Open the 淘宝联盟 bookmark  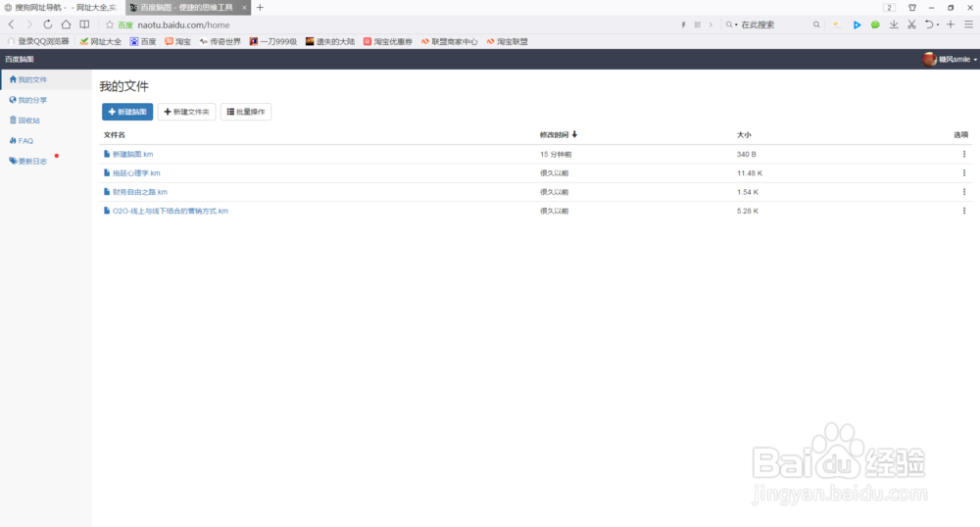tap(507, 41)
